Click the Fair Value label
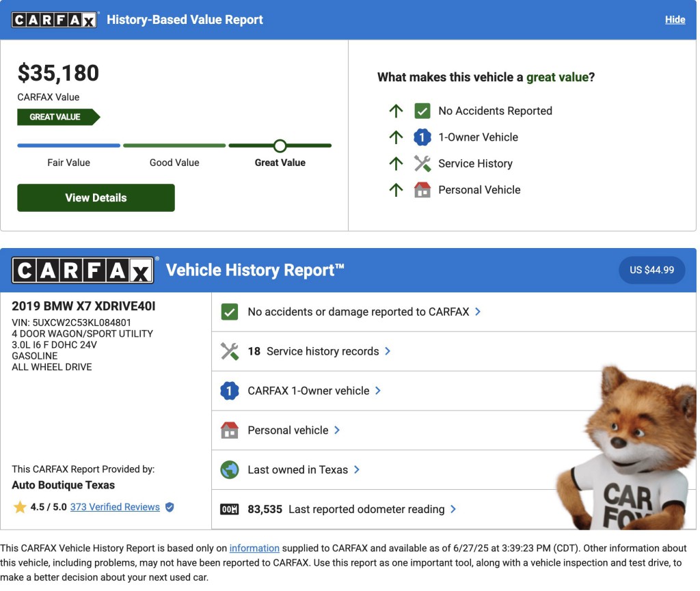 click(69, 163)
